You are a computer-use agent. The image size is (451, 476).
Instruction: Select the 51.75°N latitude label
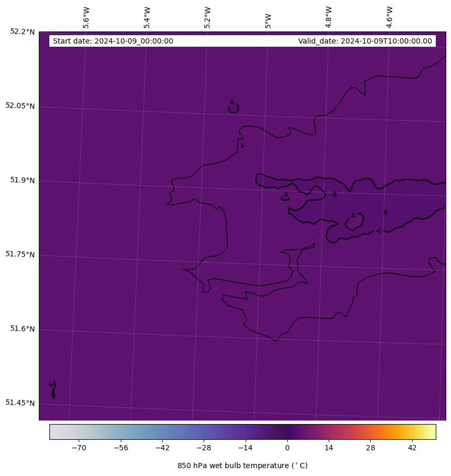point(20,254)
